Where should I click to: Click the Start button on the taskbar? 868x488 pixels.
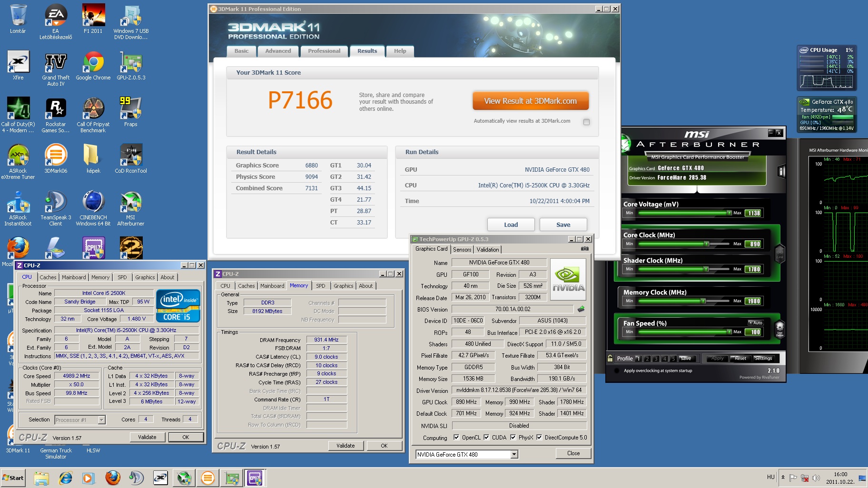tap(13, 478)
